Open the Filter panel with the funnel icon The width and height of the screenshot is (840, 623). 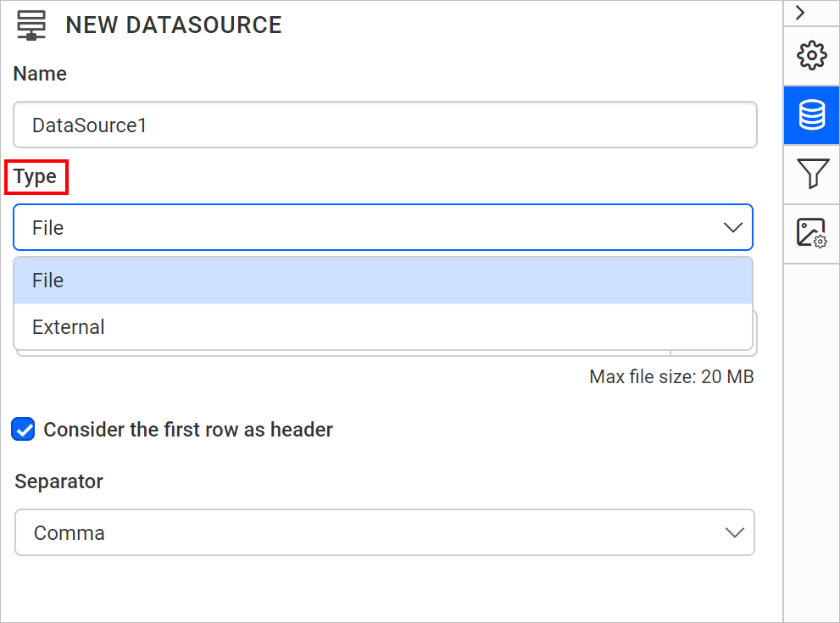811,174
